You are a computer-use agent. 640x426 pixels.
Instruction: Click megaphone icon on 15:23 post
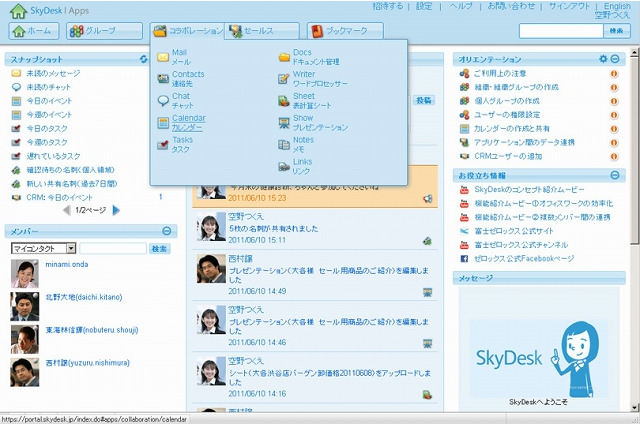click(427, 199)
